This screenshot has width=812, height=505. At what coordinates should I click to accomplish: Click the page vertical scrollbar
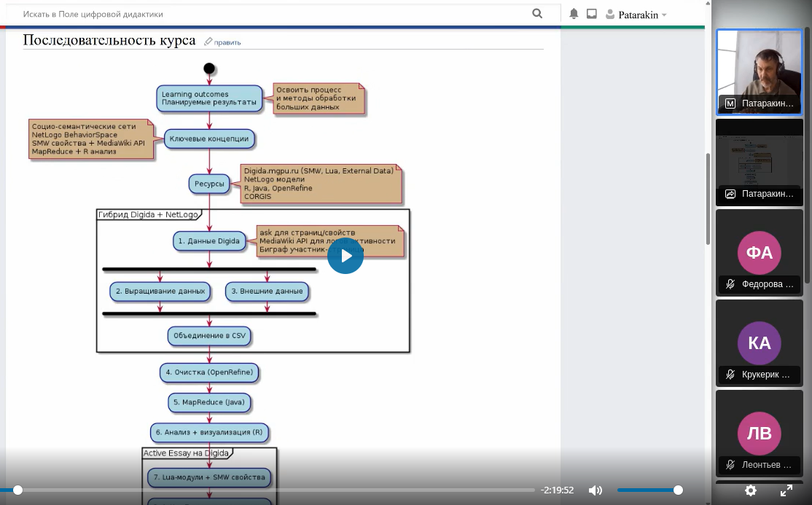[x=708, y=197]
